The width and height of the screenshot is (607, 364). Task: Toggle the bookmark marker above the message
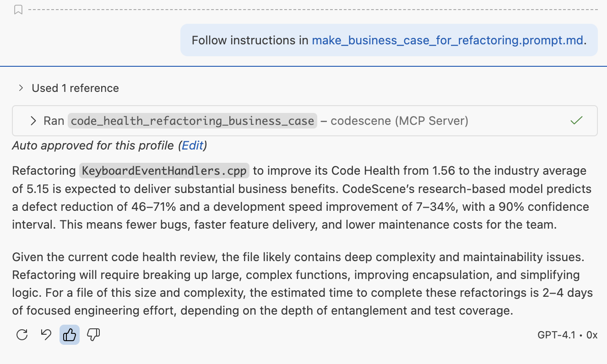pos(18,9)
